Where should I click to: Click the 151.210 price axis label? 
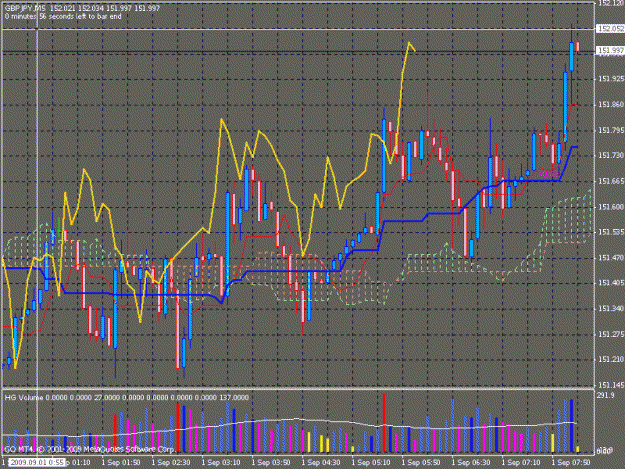tap(611, 359)
